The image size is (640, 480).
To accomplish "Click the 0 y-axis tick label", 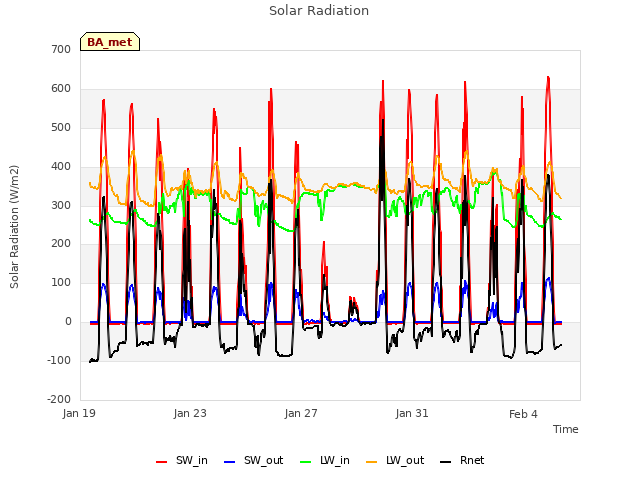I will (68, 322).
